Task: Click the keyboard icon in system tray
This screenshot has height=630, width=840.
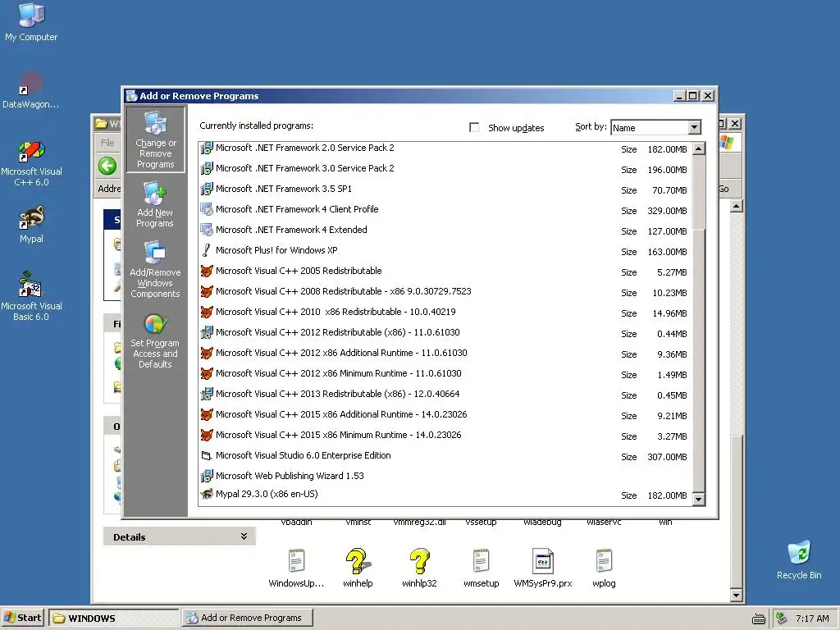Action: (x=759, y=619)
